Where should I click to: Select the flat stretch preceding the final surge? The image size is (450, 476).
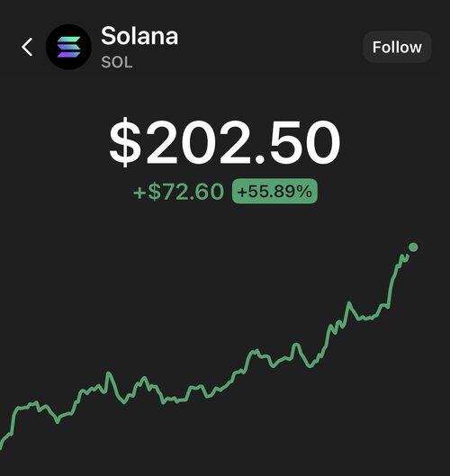pos(367,318)
